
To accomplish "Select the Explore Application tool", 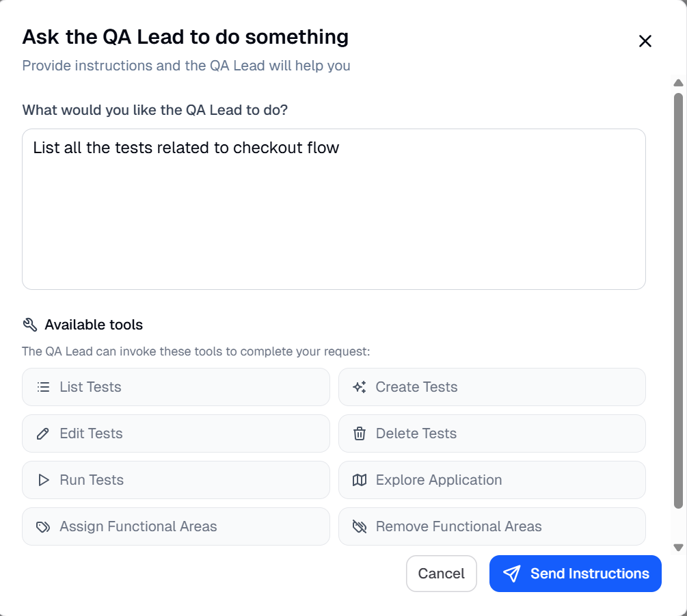I will pyautogui.click(x=491, y=480).
